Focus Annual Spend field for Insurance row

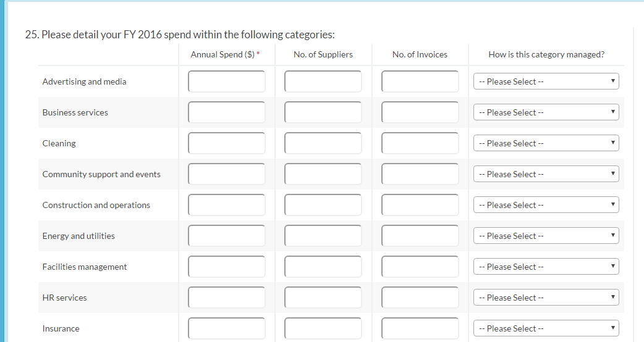227,328
